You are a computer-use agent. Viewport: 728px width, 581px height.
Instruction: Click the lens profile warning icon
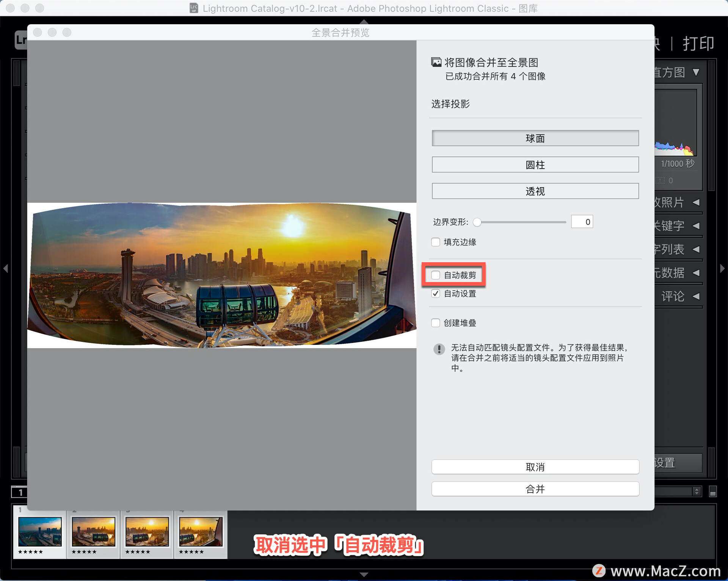click(x=439, y=349)
